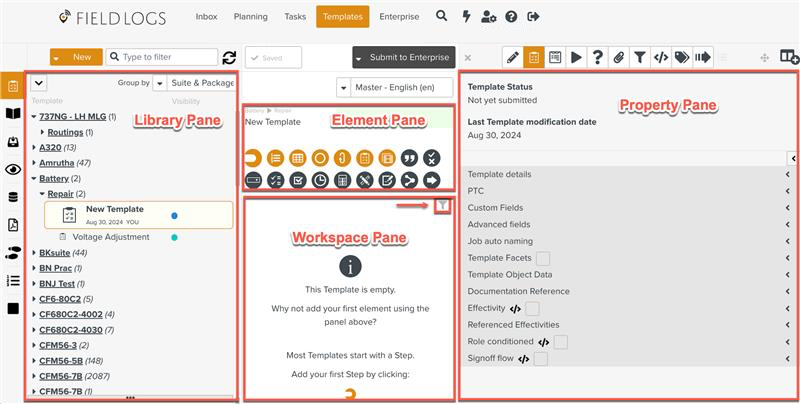This screenshot has width=800, height=404.
Task: Insert the clock timer element
Action: tap(320, 180)
